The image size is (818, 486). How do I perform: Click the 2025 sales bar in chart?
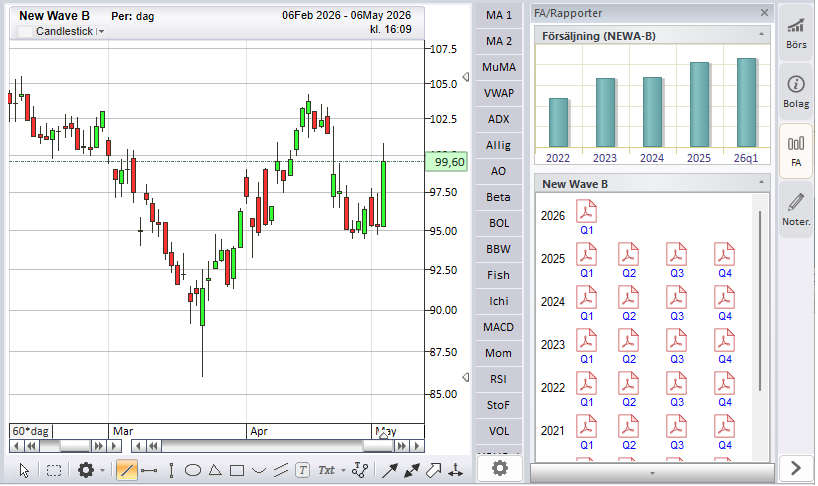(699, 104)
